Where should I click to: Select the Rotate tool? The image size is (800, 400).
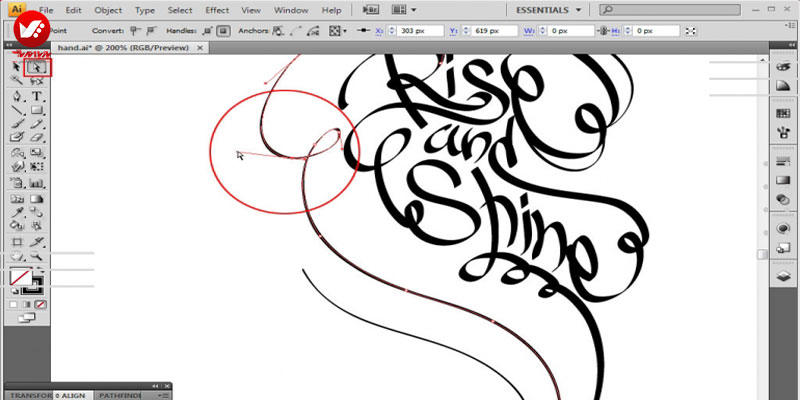pos(17,153)
